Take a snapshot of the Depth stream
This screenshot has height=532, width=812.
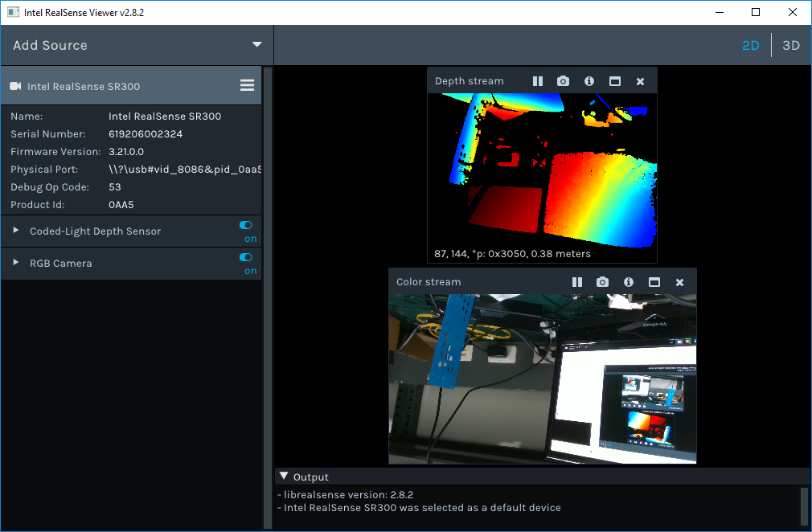coord(563,80)
